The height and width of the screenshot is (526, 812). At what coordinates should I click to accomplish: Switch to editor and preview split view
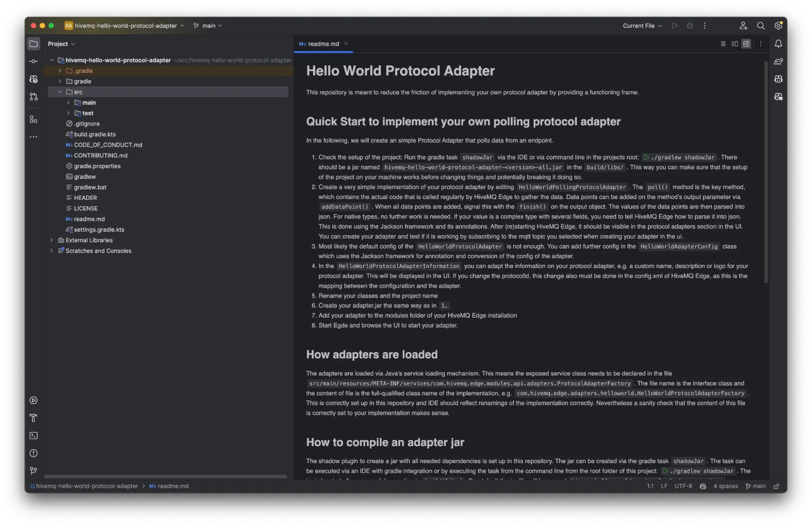click(735, 44)
